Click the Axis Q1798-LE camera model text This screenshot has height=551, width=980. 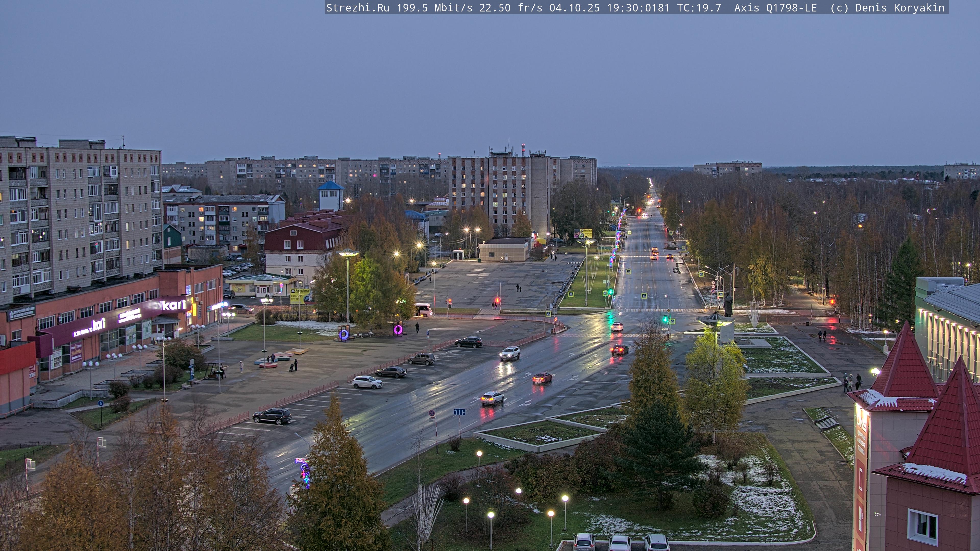point(775,8)
